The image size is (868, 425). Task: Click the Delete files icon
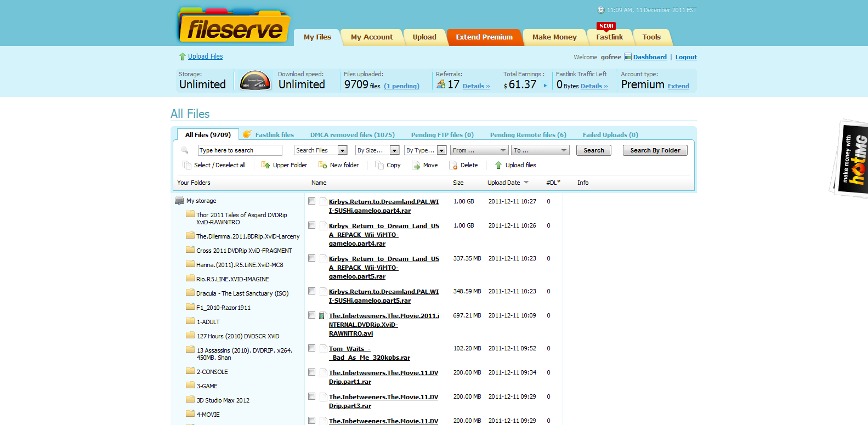point(453,165)
